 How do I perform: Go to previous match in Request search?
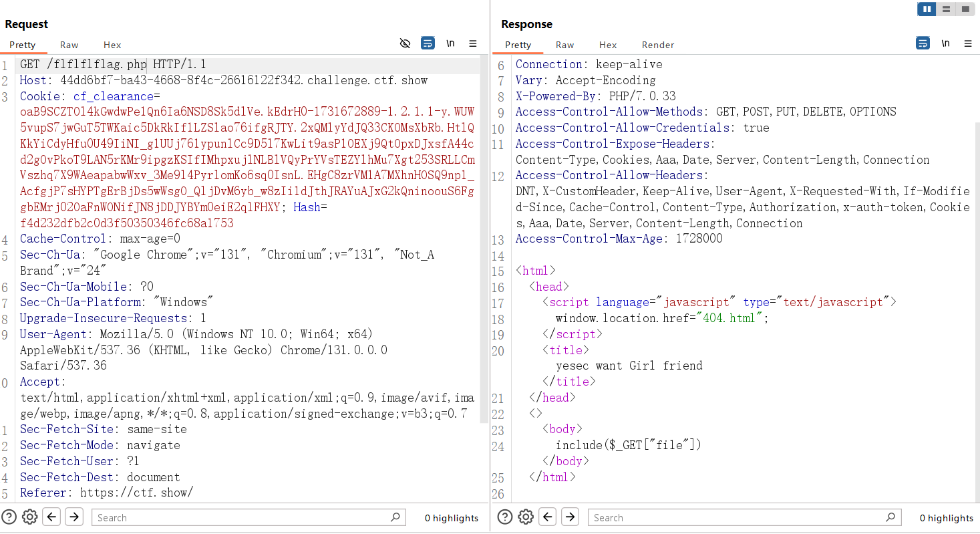click(52, 517)
